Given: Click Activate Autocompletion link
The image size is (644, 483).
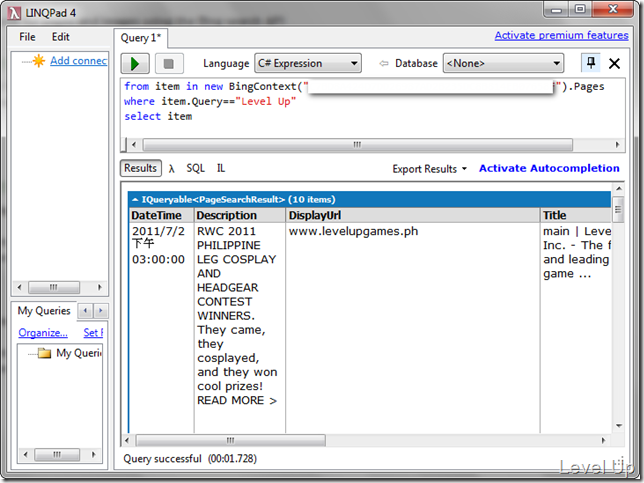Looking at the screenshot, I should (549, 168).
